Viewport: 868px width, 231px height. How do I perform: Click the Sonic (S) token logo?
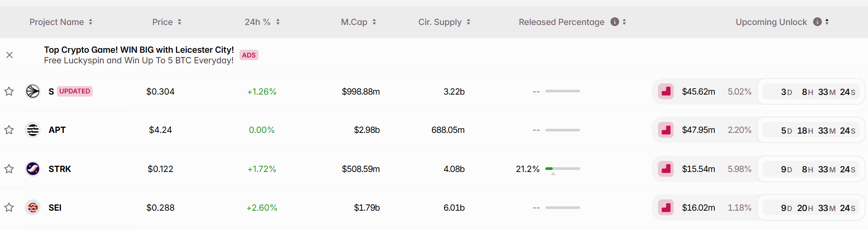click(33, 91)
